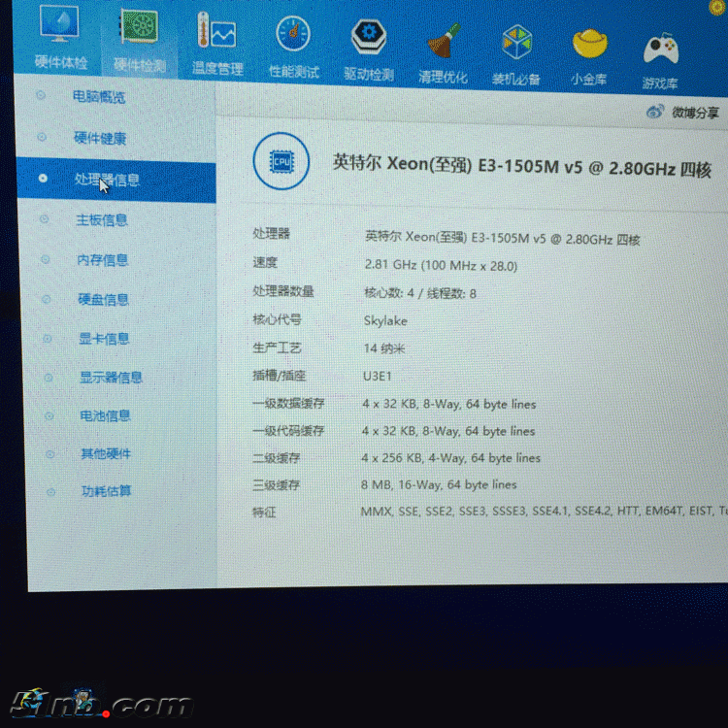The image size is (728, 728).
Task: Select 电脑概览 in sidebar
Action: coord(99,96)
